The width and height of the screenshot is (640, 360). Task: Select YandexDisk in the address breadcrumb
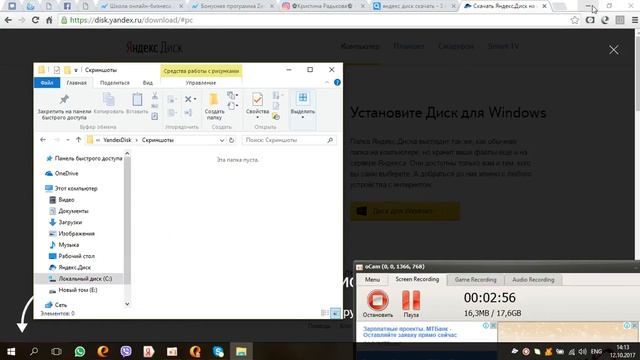coord(118,140)
